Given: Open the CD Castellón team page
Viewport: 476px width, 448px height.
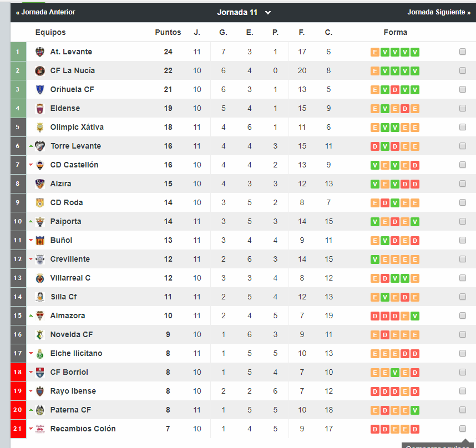Looking at the screenshot, I should [x=74, y=165].
